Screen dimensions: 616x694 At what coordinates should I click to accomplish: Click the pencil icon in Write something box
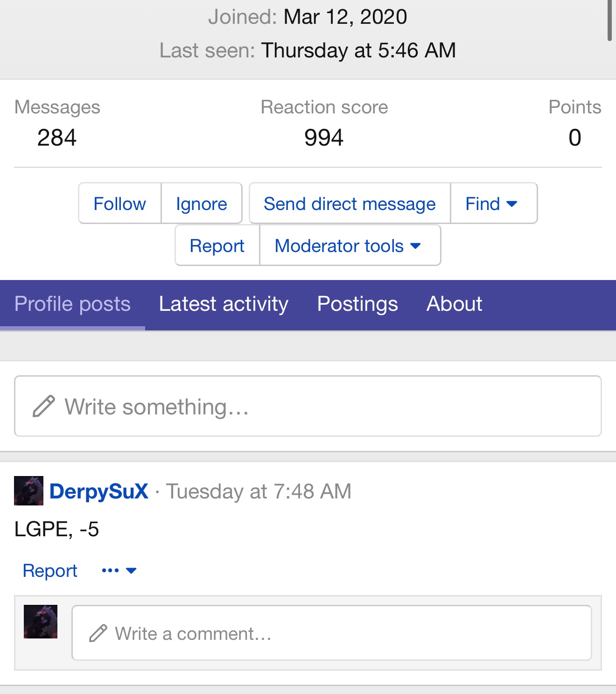[44, 407]
